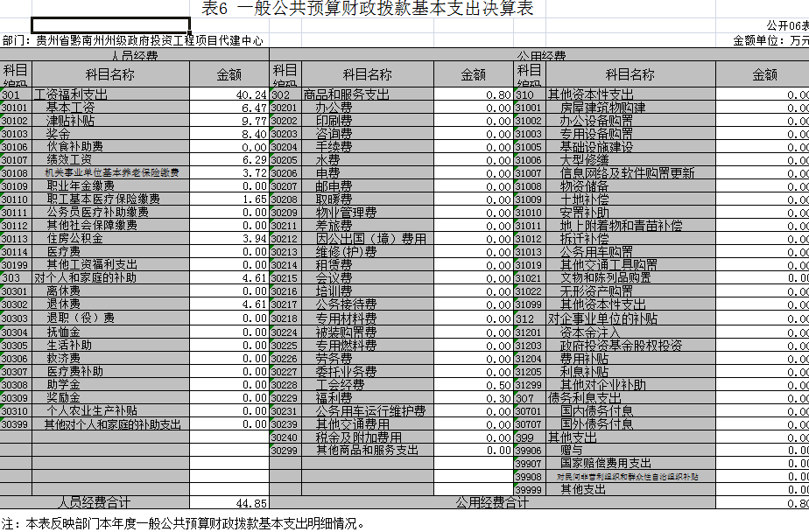The height and width of the screenshot is (532, 809).
Task: Select the 对个人和家庭的补助 cell
Action: pyautogui.click(x=111, y=278)
